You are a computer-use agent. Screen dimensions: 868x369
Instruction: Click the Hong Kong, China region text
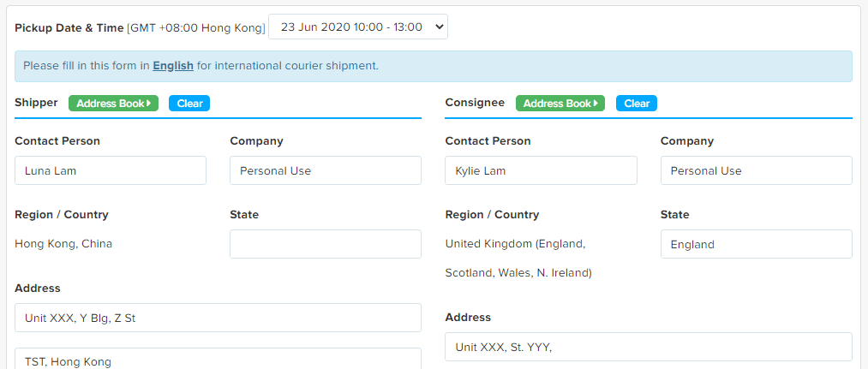[63, 243]
